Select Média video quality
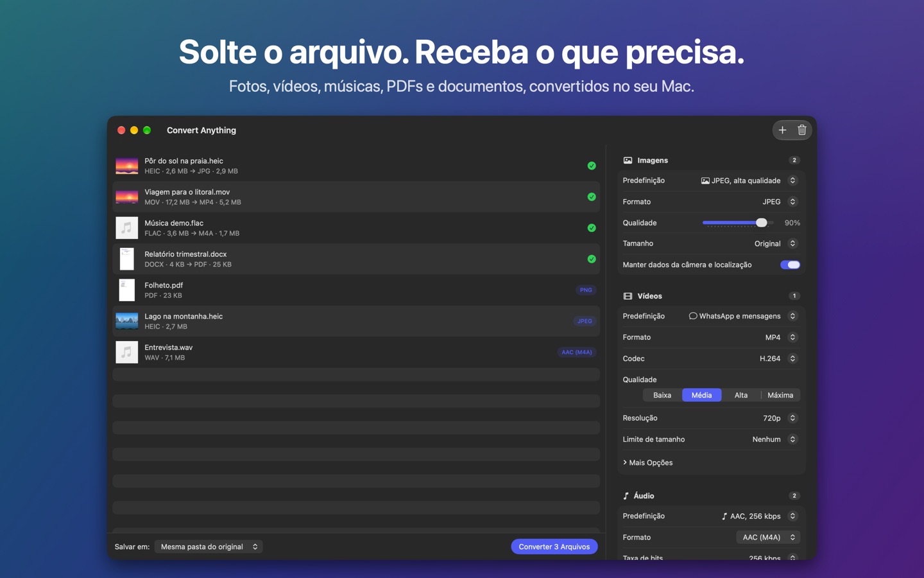The width and height of the screenshot is (924, 578). click(701, 395)
